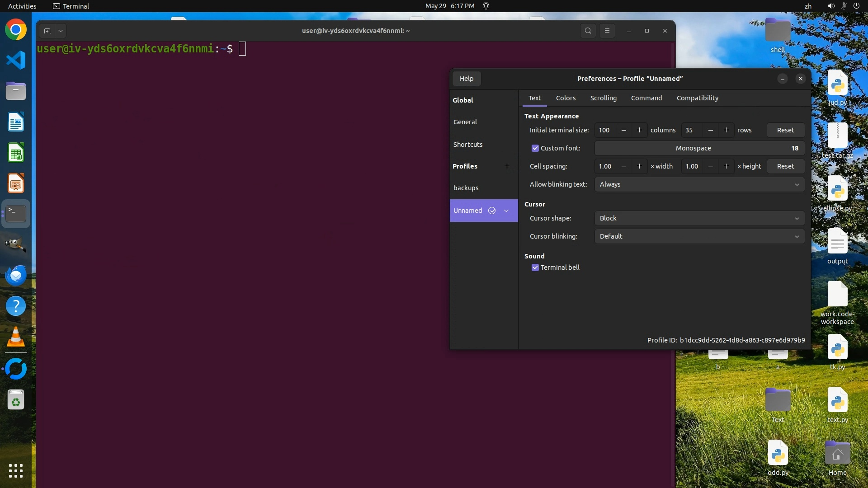Viewport: 868px width, 488px height.
Task: Increase initial terminal columns with plus
Action: click(x=639, y=130)
